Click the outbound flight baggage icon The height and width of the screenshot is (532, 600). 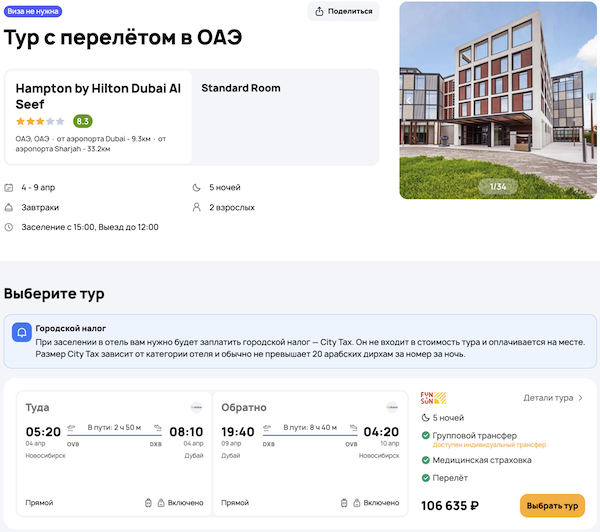click(147, 503)
